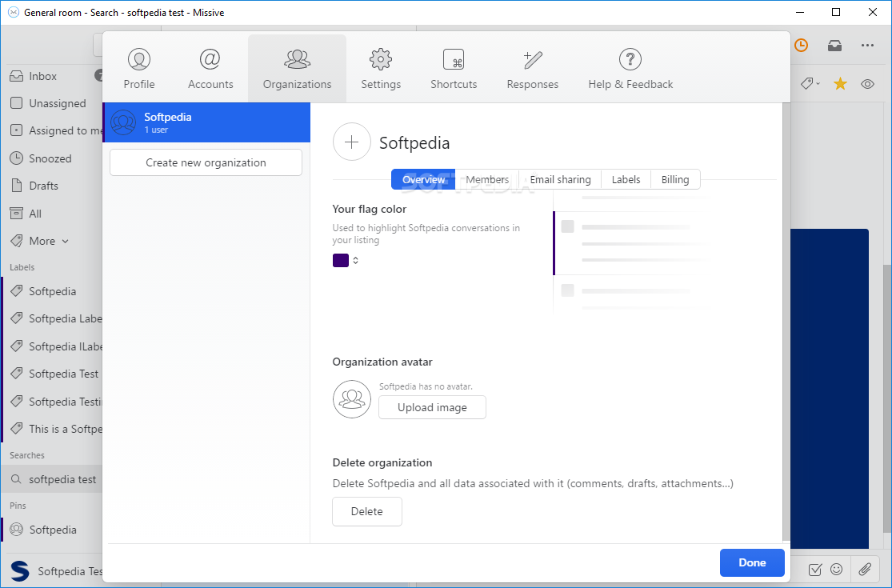Open the Snoozed mailbox
Screen dimensions: 892x588
tap(52, 158)
